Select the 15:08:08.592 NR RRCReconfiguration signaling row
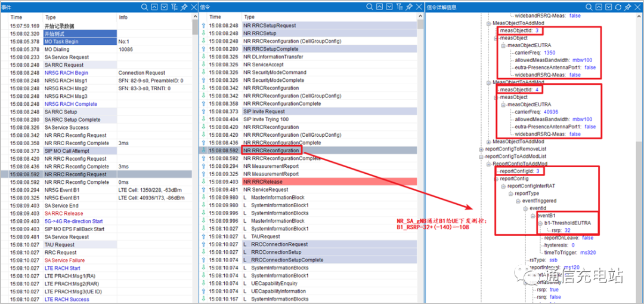Screen dimensions: 644x304 click(x=308, y=151)
